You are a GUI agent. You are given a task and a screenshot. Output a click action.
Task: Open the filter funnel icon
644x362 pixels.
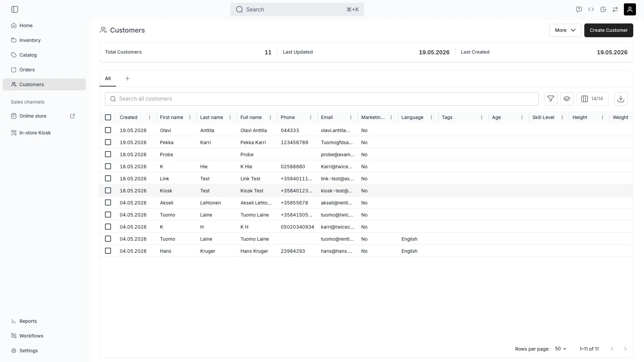coord(550,99)
